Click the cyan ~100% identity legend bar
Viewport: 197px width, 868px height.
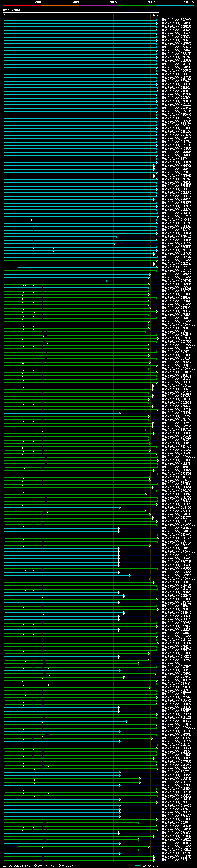point(175,6)
